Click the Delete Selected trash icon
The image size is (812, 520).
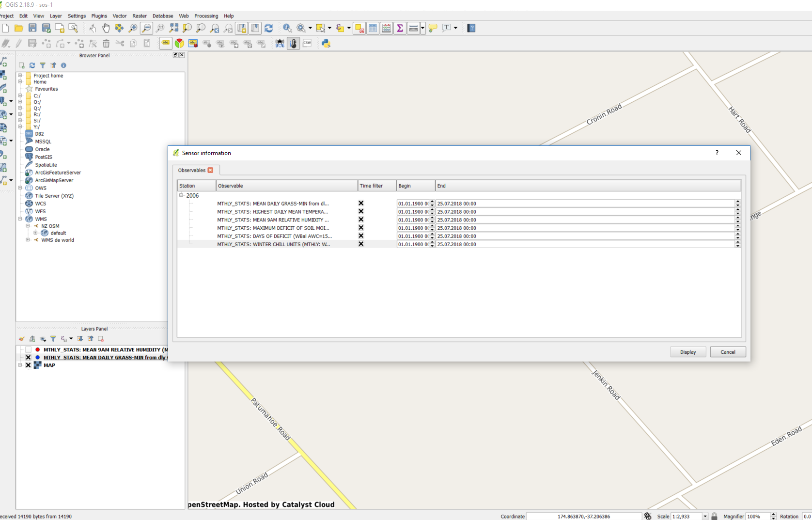point(106,43)
